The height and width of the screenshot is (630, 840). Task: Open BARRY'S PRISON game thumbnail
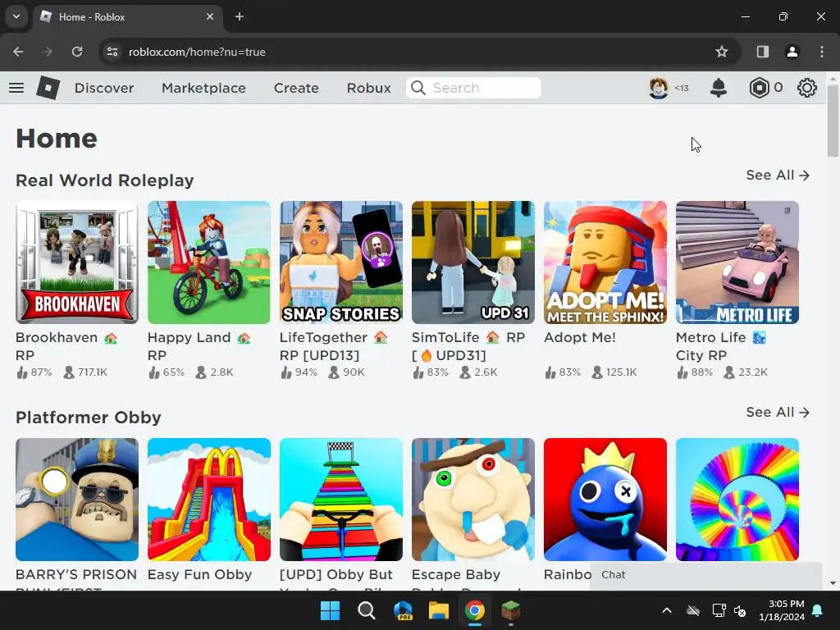[77, 500]
